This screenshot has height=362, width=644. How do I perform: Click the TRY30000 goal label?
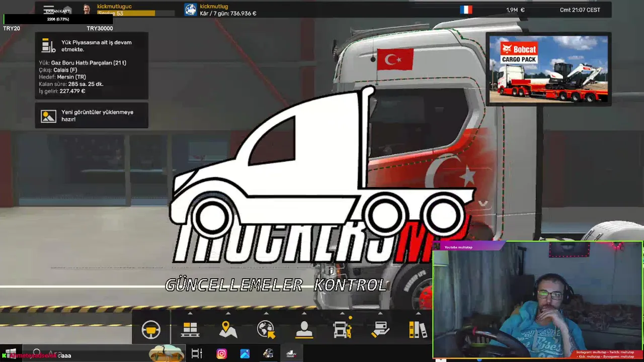point(100,29)
